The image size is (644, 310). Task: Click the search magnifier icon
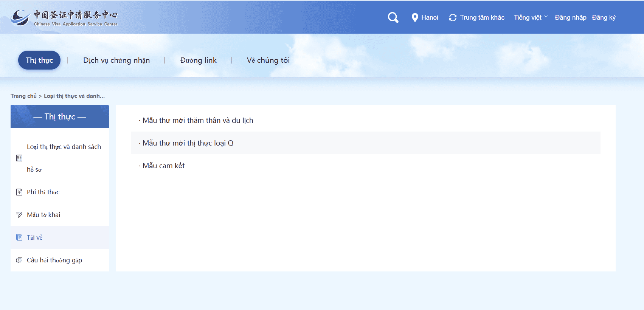pos(393,17)
